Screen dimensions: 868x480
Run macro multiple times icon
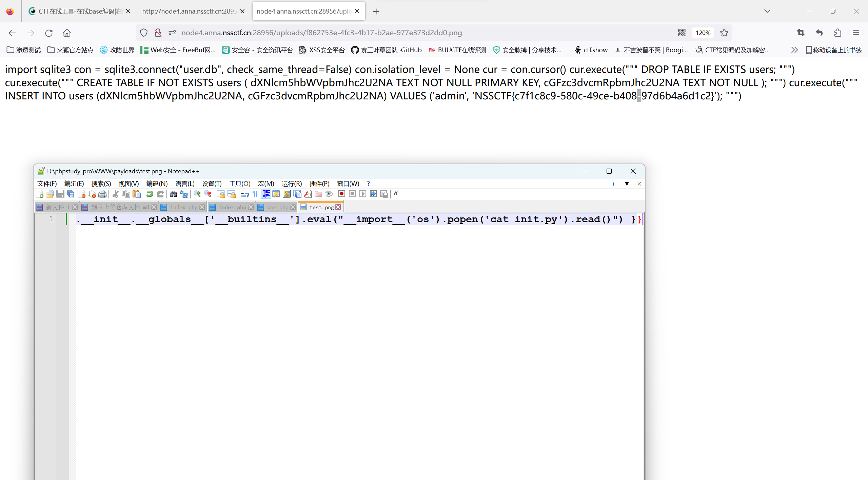click(373, 194)
